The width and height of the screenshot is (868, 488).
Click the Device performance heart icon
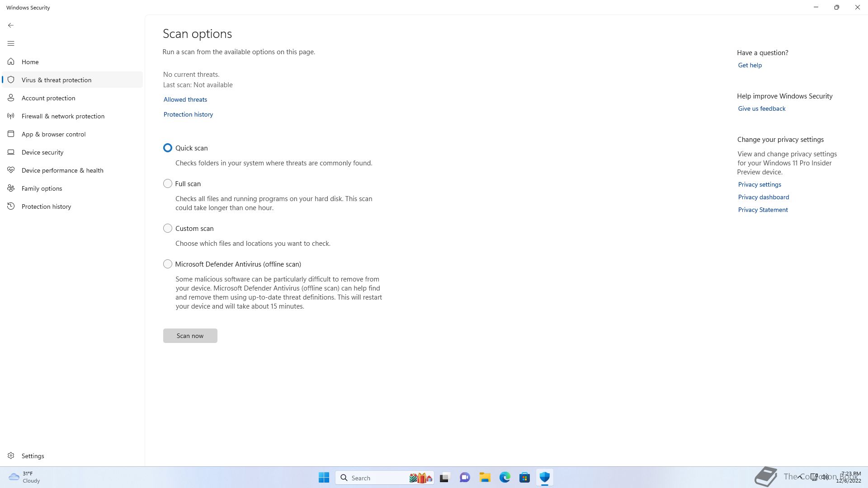[x=11, y=170]
